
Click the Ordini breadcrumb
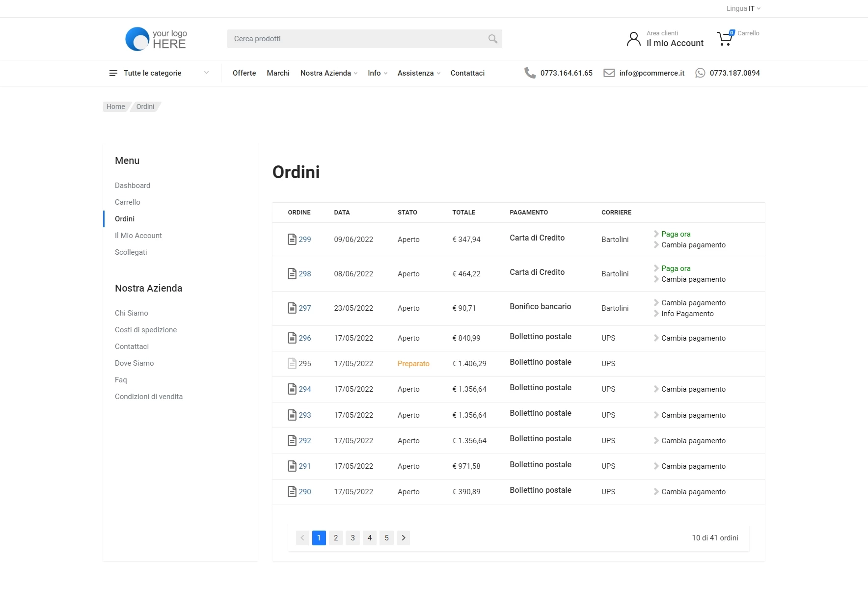coord(145,107)
